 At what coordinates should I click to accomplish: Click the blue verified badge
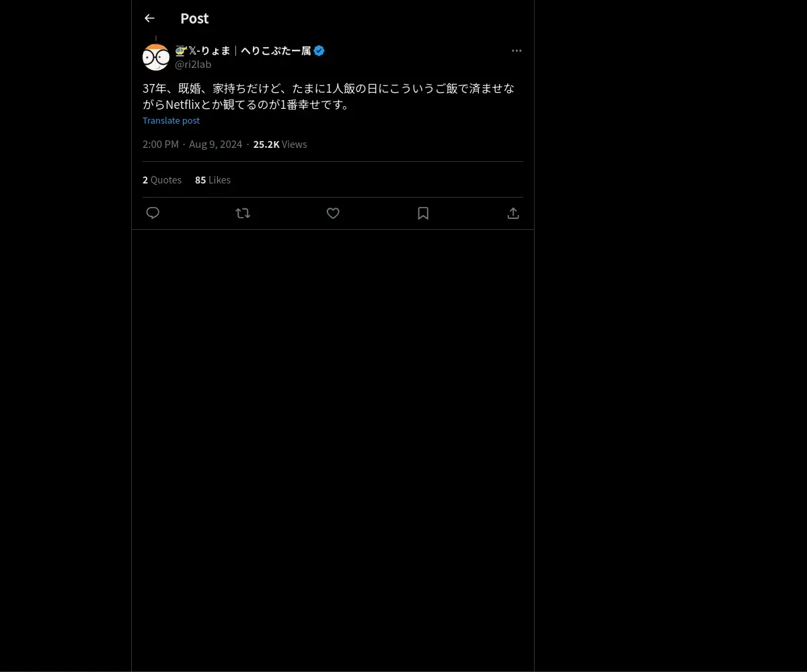click(319, 50)
